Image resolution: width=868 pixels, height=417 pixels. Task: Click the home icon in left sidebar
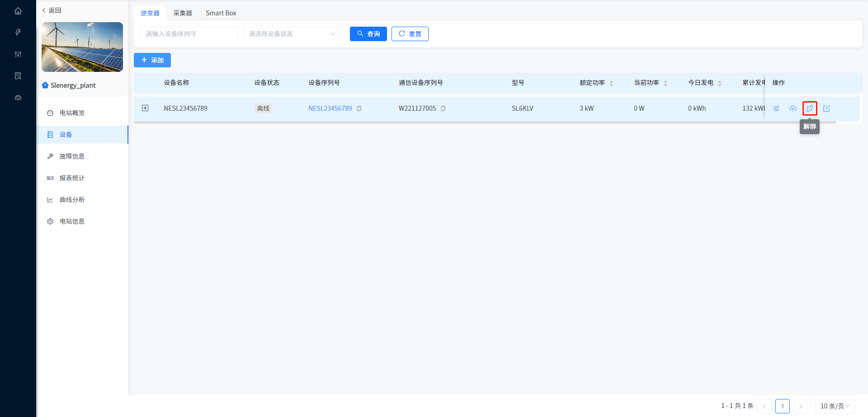18,11
